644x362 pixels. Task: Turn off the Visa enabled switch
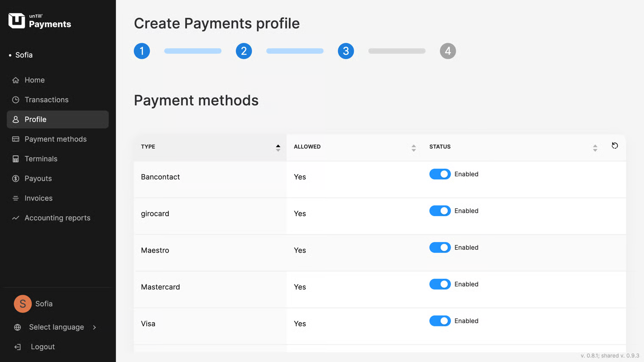point(439,321)
